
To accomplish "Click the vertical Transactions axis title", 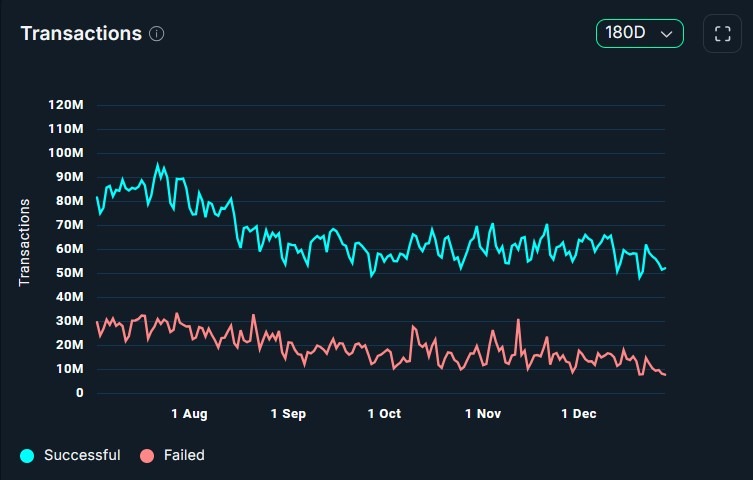I will 25,242.
